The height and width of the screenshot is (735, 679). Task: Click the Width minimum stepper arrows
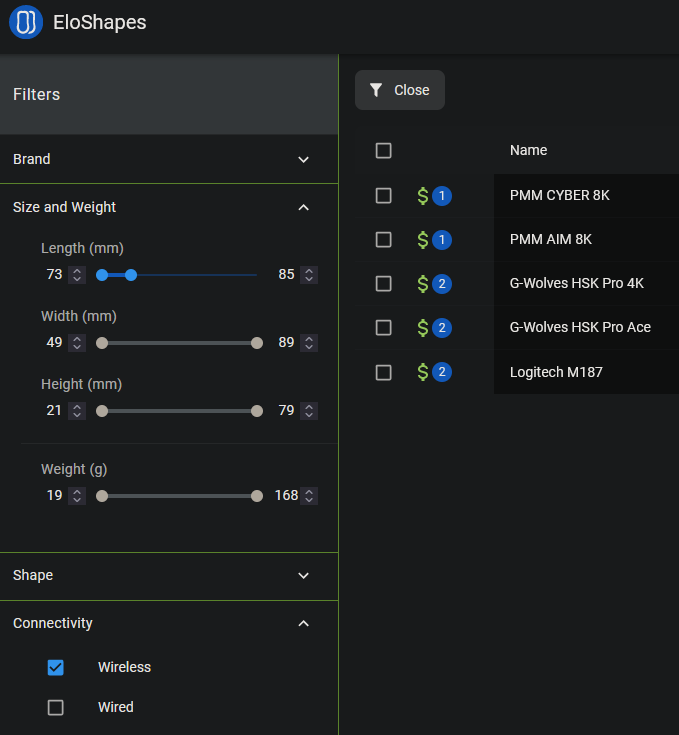point(77,343)
